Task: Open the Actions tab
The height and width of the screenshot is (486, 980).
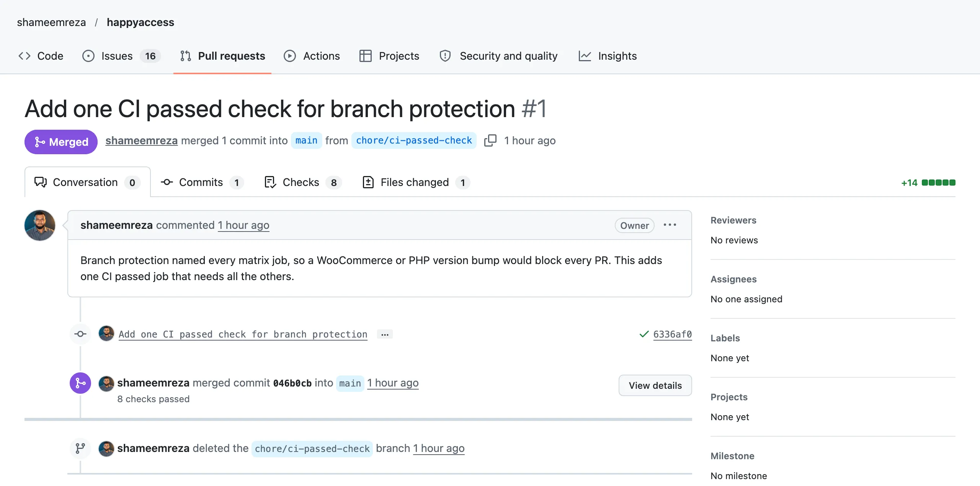Action: coord(312,56)
